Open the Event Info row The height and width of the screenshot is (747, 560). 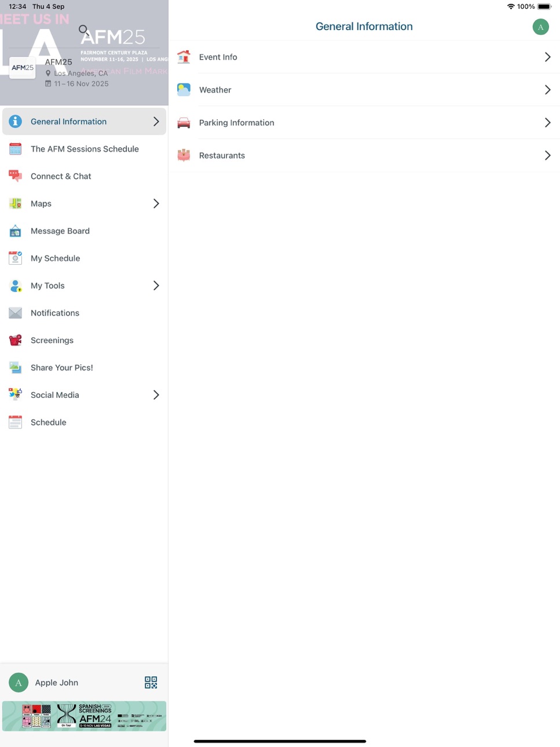(x=365, y=57)
